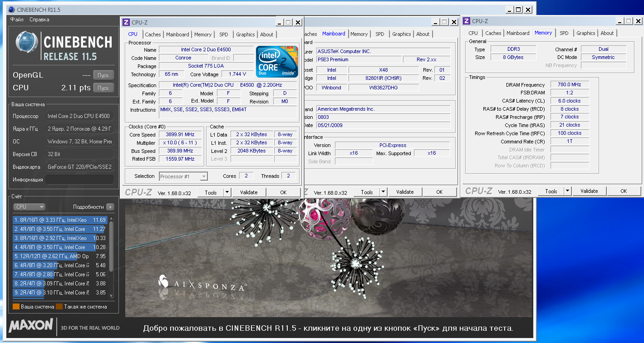Click Tools button in CPU window
644x343 pixels.
click(211, 192)
